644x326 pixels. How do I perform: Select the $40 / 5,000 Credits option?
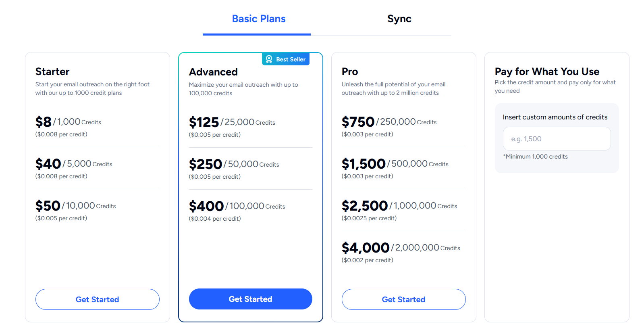[x=73, y=164]
